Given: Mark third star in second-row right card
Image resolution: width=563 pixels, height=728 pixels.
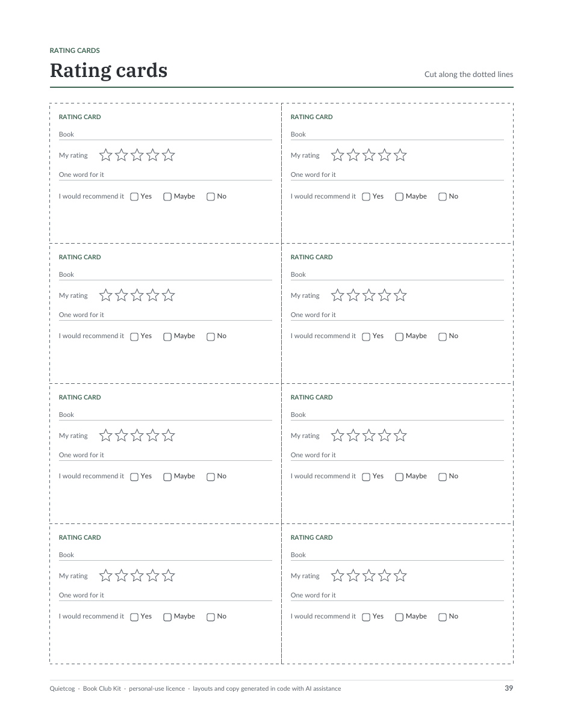Looking at the screenshot, I should (369, 295).
